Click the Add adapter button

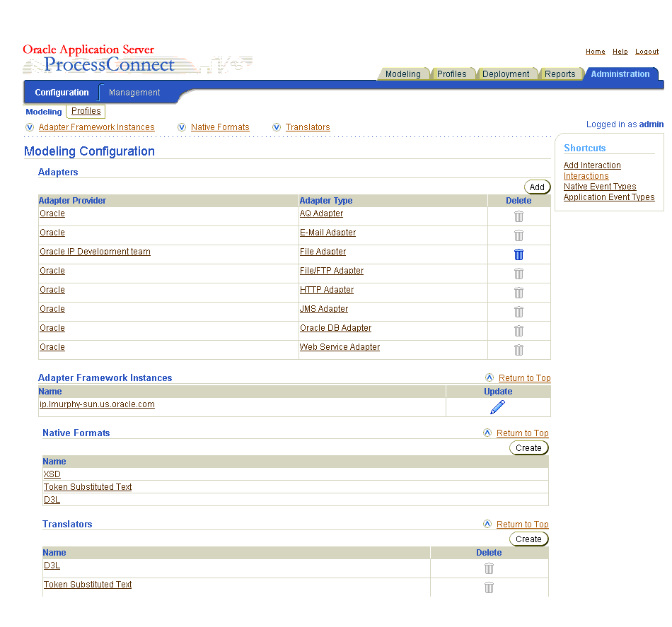(x=537, y=187)
